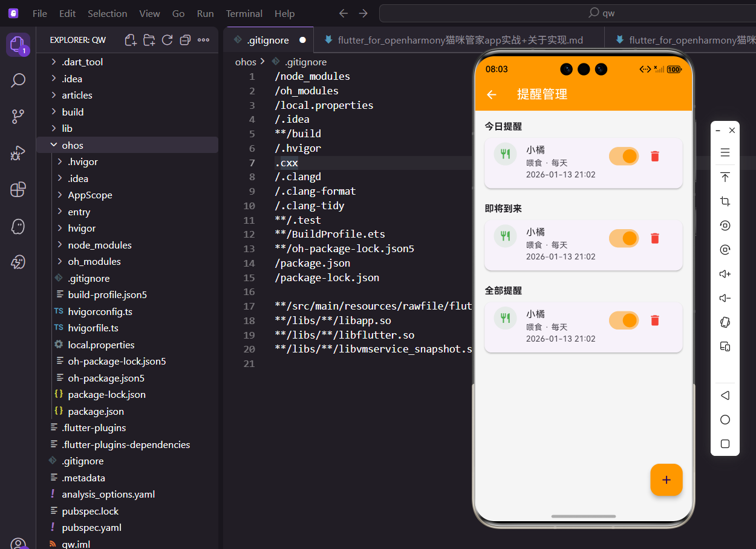Go forward using the navigation arrow
Image resolution: width=756 pixels, height=549 pixels.
[363, 13]
